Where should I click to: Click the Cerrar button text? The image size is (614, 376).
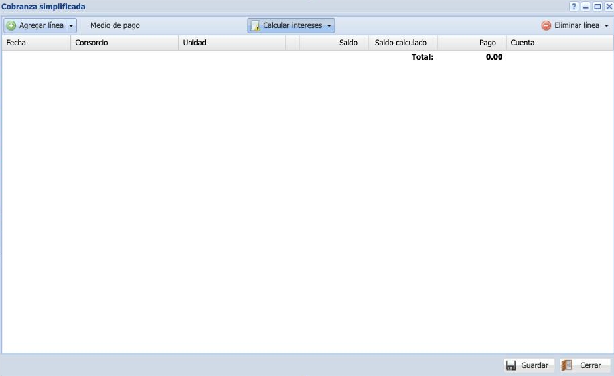(x=591, y=365)
